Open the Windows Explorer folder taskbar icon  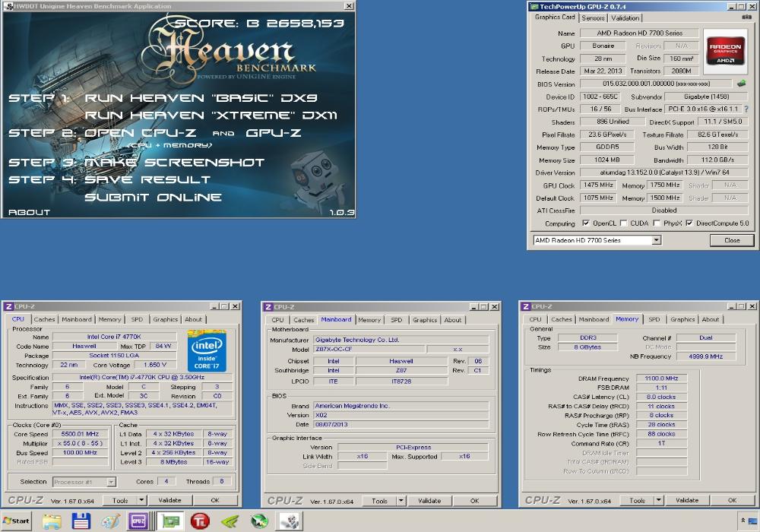52,521
